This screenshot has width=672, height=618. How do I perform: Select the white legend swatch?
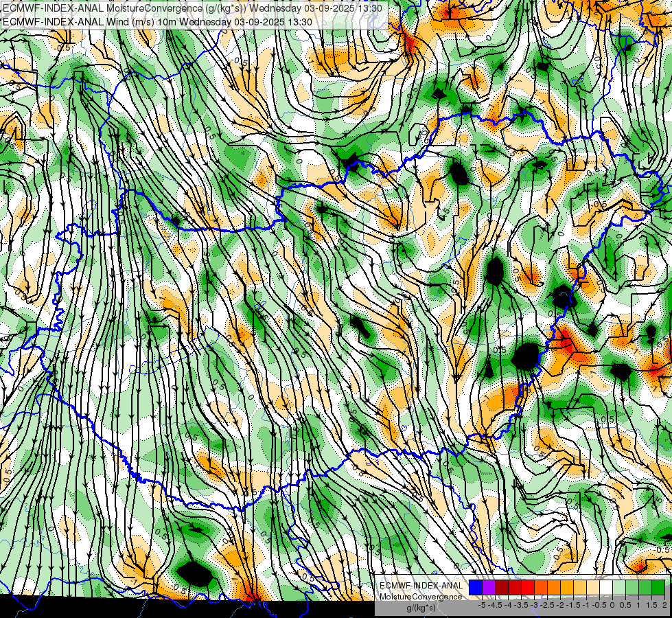click(x=606, y=587)
